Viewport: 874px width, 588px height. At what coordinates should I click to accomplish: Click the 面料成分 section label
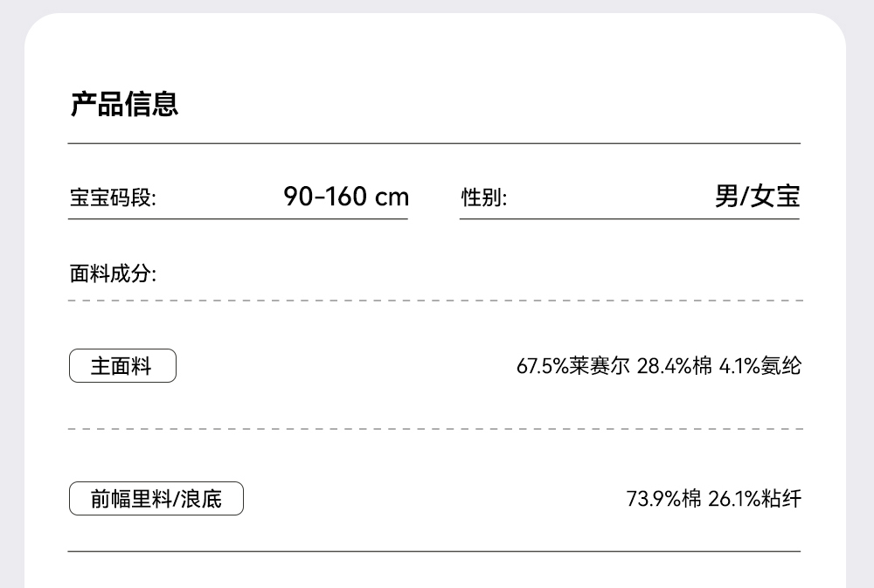pos(113,274)
